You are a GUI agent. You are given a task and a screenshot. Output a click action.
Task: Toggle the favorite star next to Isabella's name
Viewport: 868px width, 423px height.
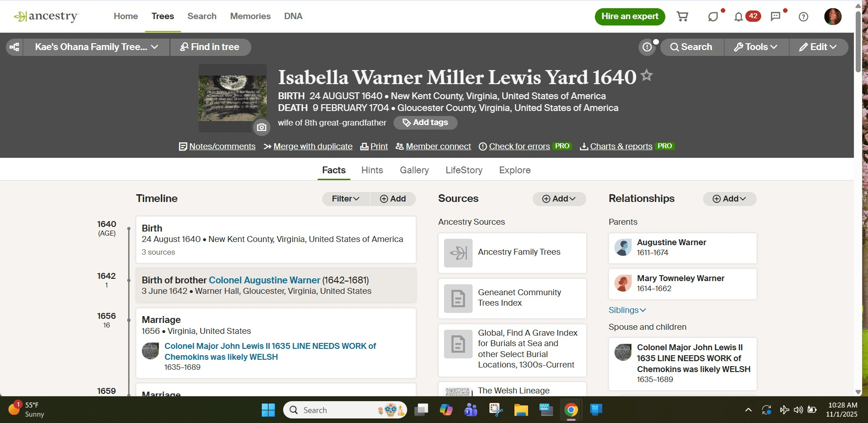point(646,76)
